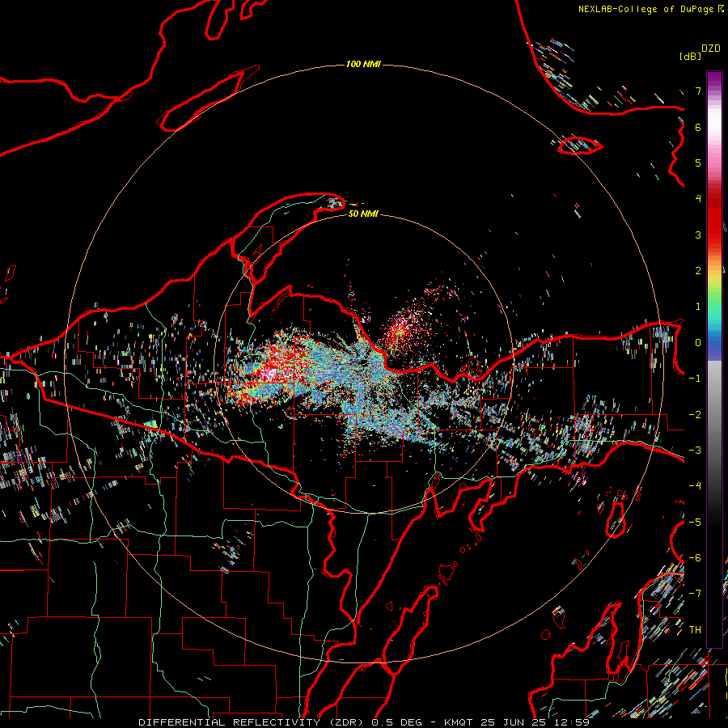Click the TH label on the legend
Screen dimensions: 728x728
tap(695, 630)
